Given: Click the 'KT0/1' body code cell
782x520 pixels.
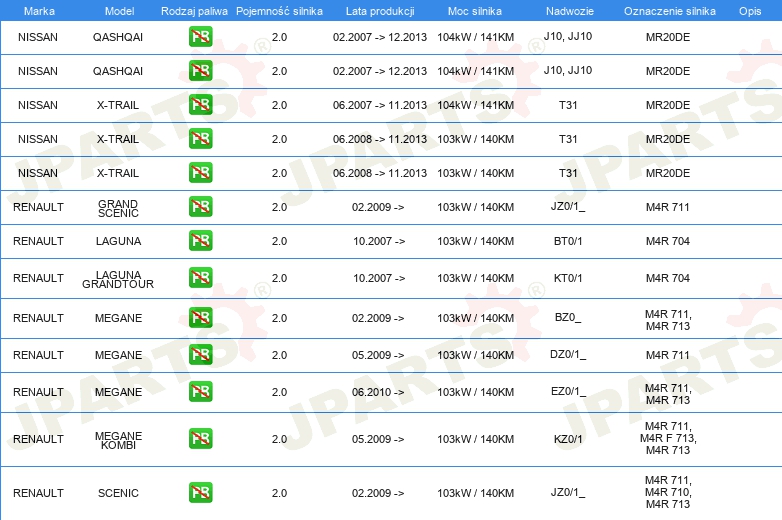Looking at the screenshot, I should pyautogui.click(x=568, y=278).
